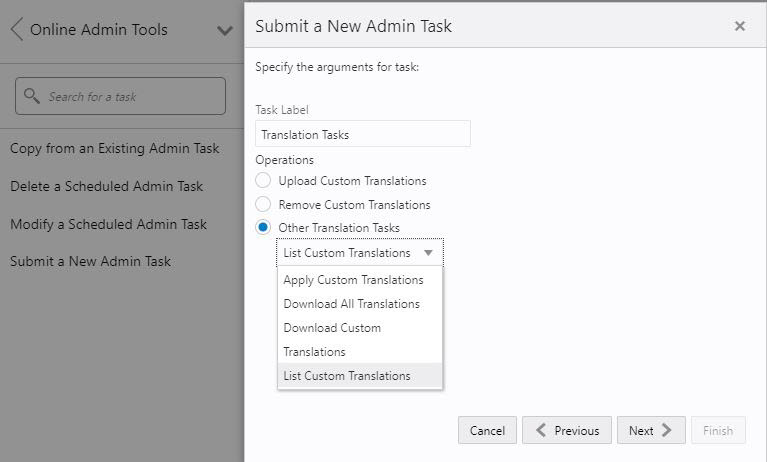Image resolution: width=767 pixels, height=462 pixels.
Task: Go back with the Previous button
Action: click(566, 431)
